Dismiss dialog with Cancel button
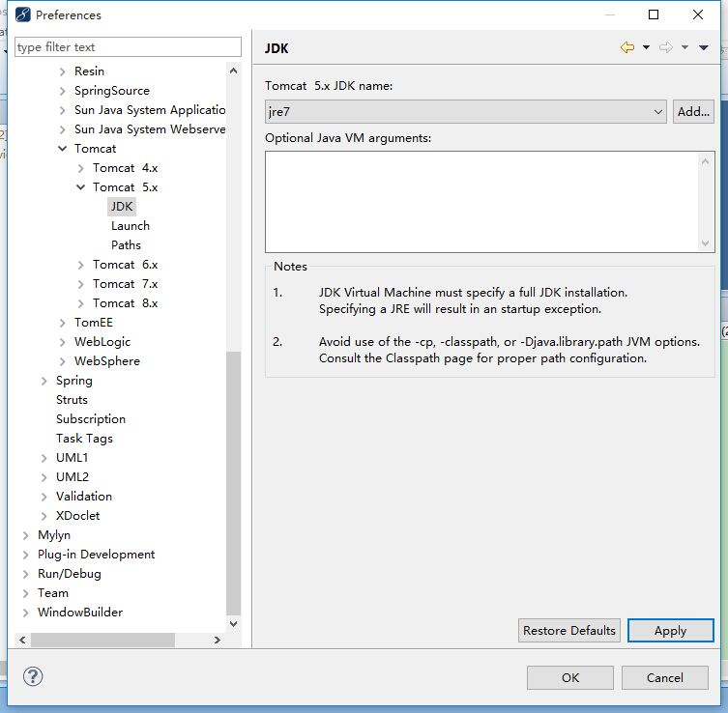728x713 pixels. click(x=665, y=678)
